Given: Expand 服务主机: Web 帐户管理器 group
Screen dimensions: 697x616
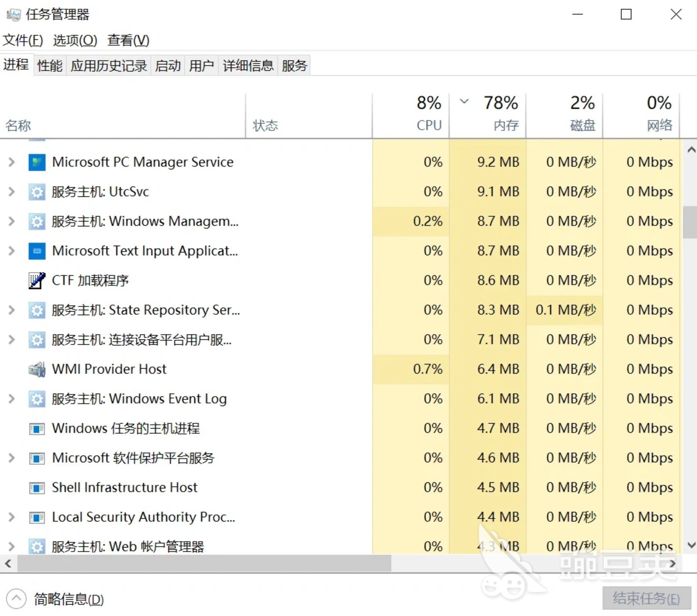Looking at the screenshot, I should coord(11,547).
